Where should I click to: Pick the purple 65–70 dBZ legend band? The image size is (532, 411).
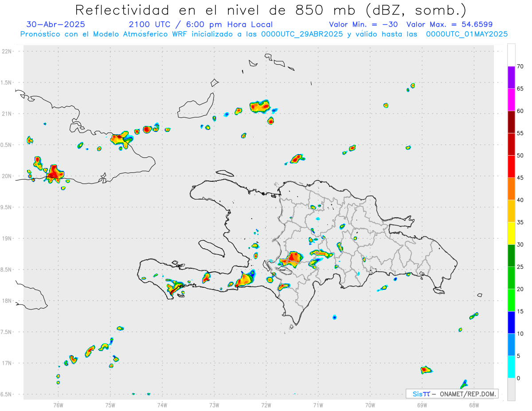[511, 78]
